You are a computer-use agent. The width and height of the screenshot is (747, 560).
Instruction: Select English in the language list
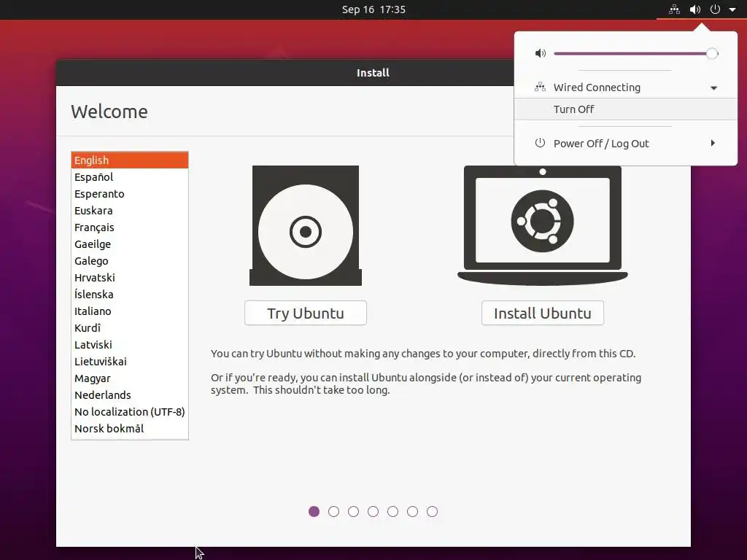tap(130, 160)
